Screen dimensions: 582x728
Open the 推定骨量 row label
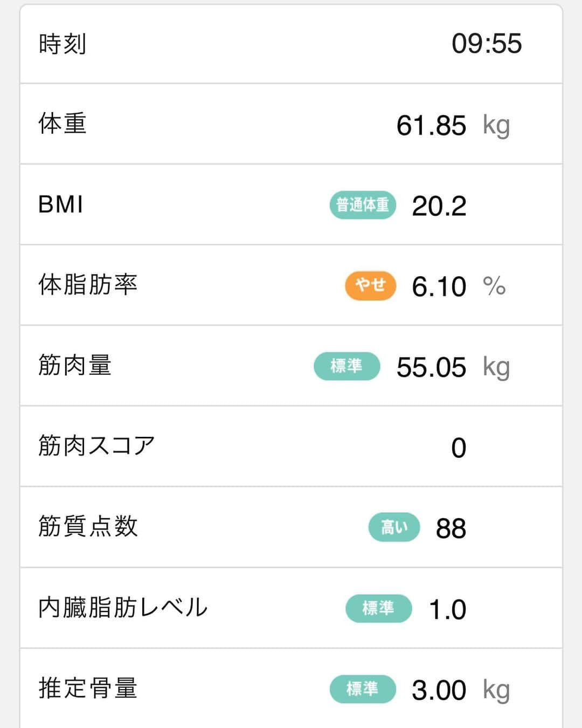88,688
